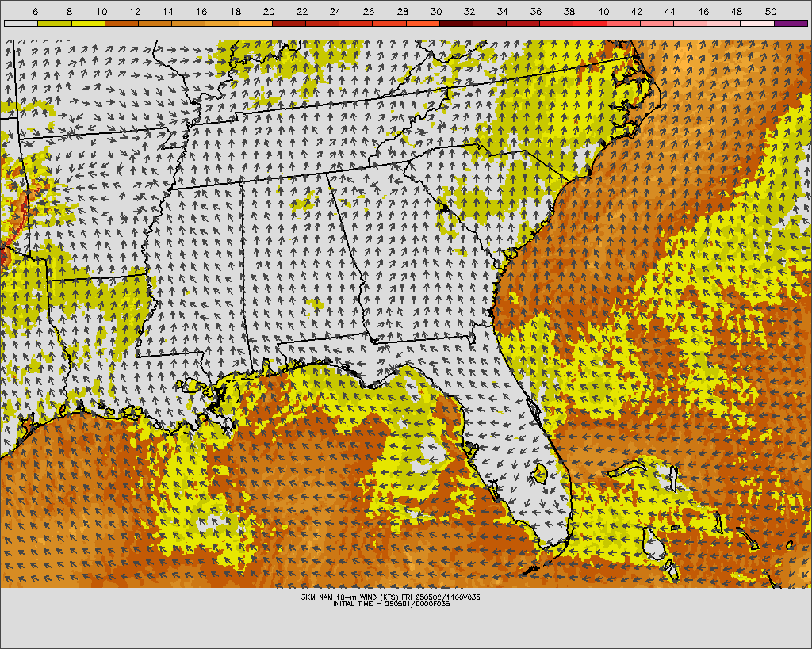Image resolution: width=812 pixels, height=649 pixels.
Task: Click the legend value "12"
Action: (x=135, y=11)
